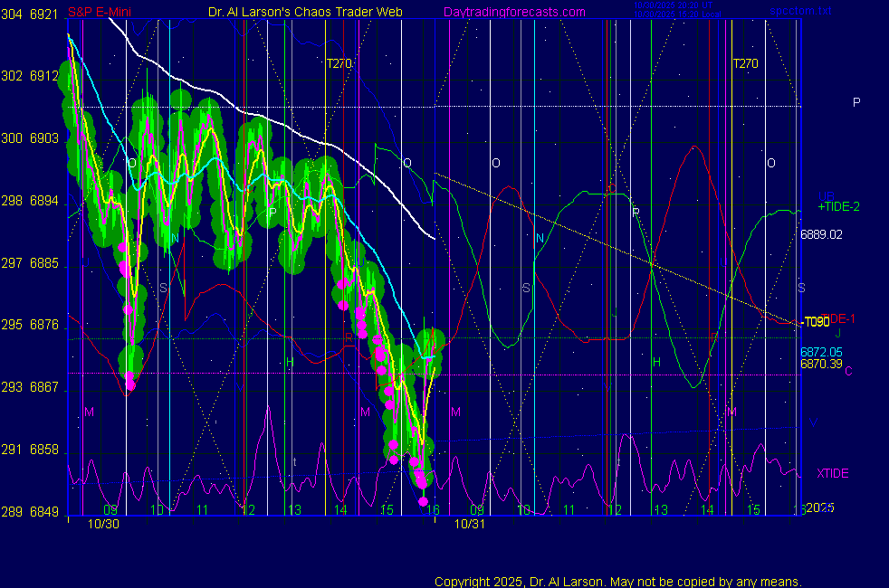This screenshot has width=889, height=588.
Task: Click the 10/30 date label on time axis
Action: pyautogui.click(x=100, y=524)
